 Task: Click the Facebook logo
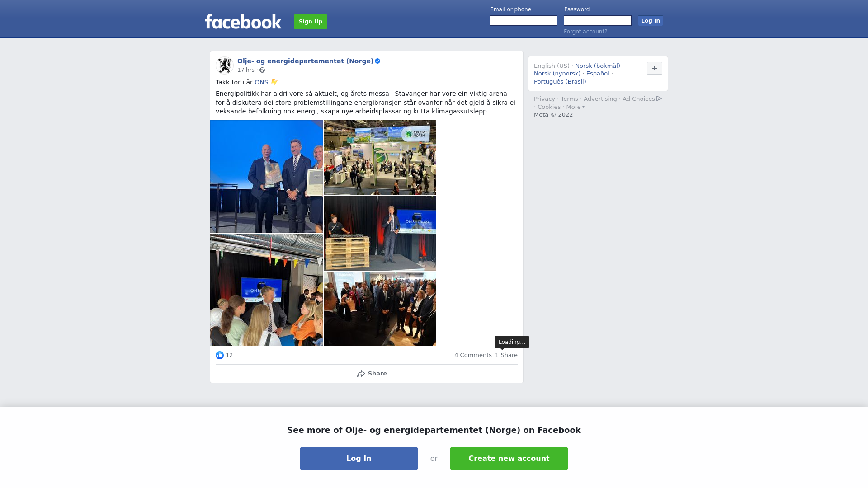[243, 21]
